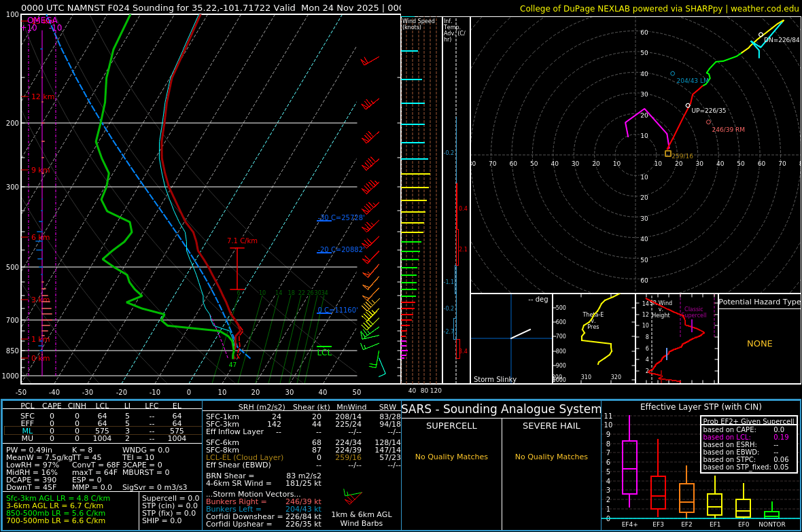This screenshot has height=532, width=802.
Task: Click the SFC-3km kinematics row
Action: pyautogui.click(x=303, y=424)
